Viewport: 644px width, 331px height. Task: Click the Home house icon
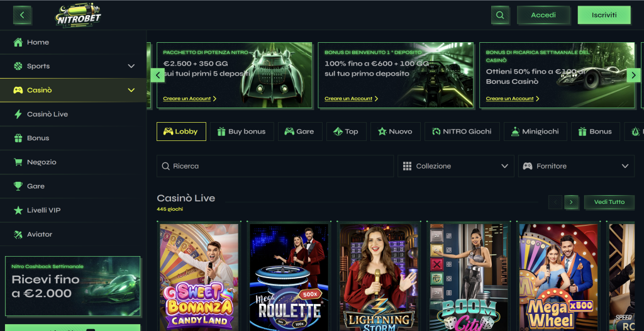[x=18, y=42]
